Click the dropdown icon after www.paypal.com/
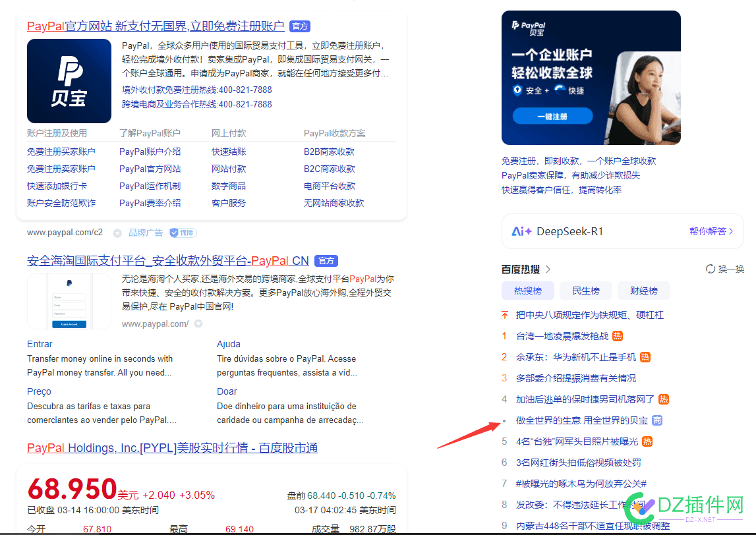Image resolution: width=756 pixels, height=535 pixels. point(198,324)
